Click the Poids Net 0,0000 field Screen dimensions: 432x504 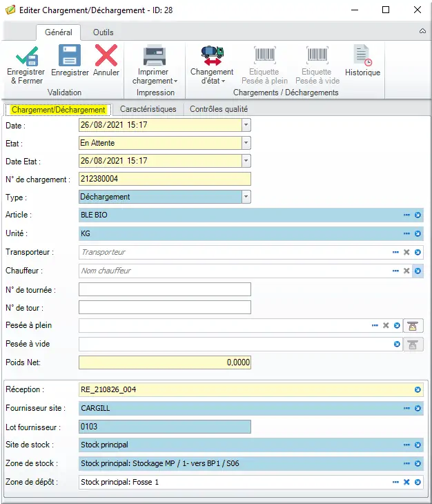coord(165,362)
